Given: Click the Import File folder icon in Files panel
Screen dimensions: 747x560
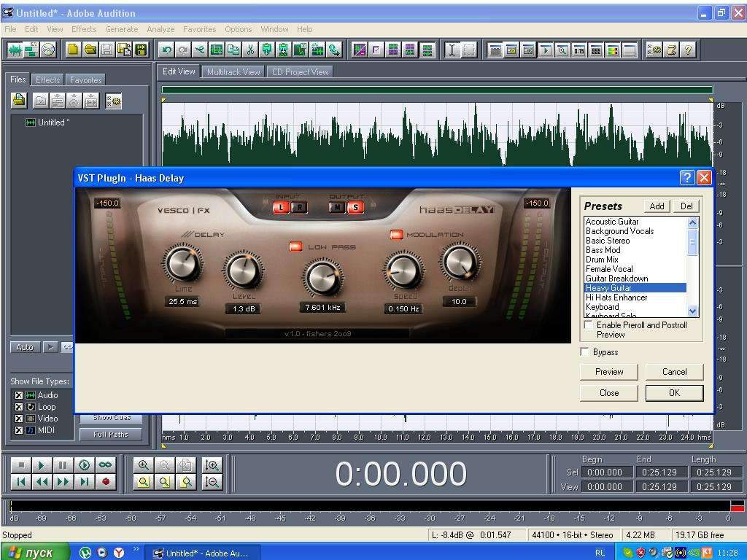Looking at the screenshot, I should [19, 101].
